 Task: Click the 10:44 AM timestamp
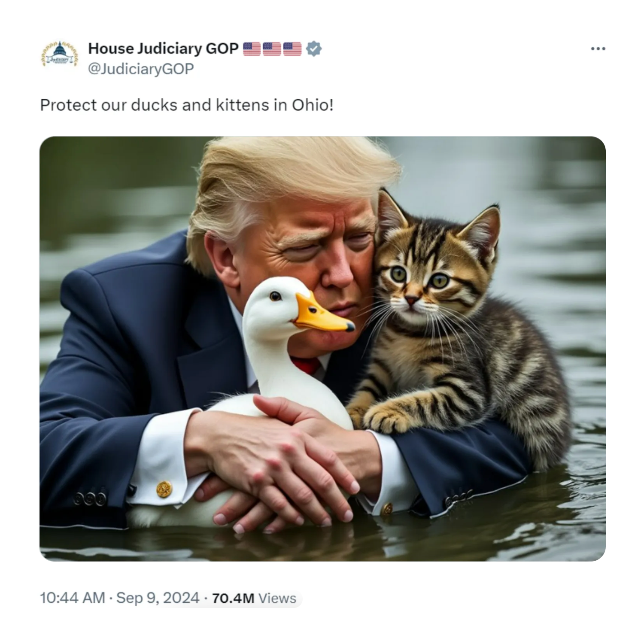pos(72,598)
